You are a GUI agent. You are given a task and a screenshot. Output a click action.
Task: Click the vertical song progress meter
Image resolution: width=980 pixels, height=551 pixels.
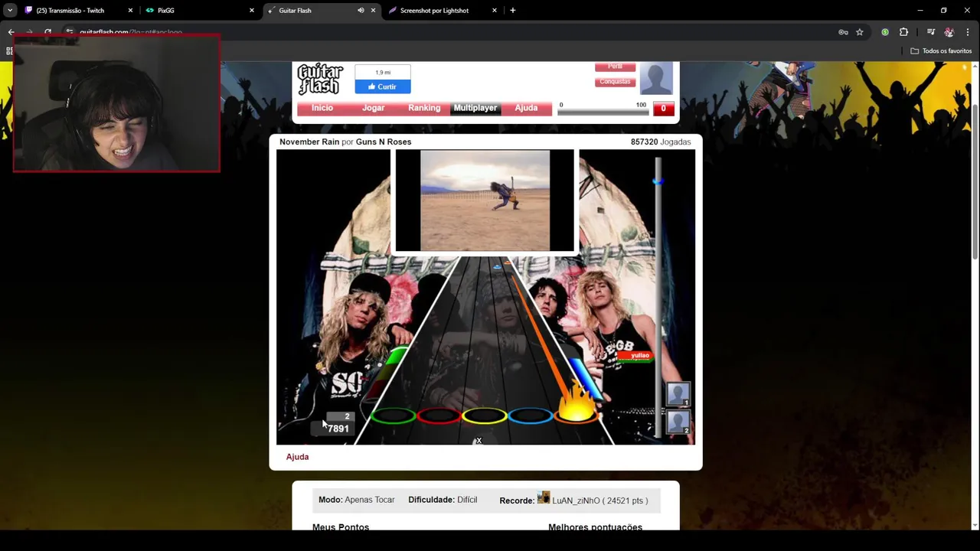pos(657,297)
